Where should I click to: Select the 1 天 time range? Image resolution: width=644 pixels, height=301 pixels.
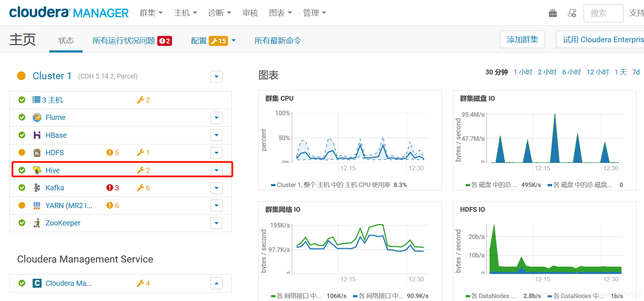[621, 72]
